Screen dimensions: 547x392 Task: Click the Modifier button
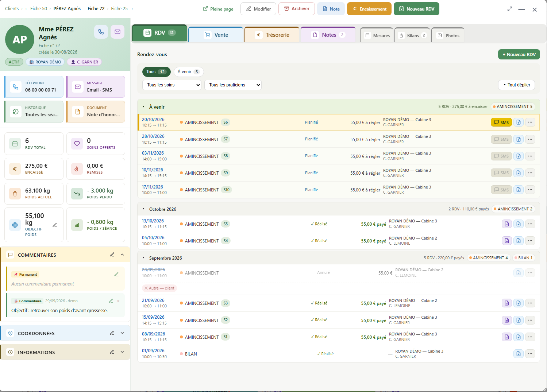pyautogui.click(x=258, y=9)
